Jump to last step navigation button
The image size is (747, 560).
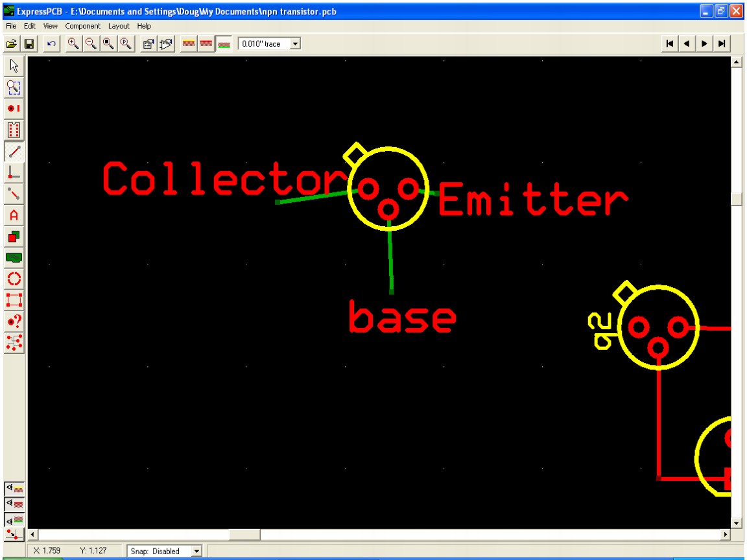(x=722, y=44)
